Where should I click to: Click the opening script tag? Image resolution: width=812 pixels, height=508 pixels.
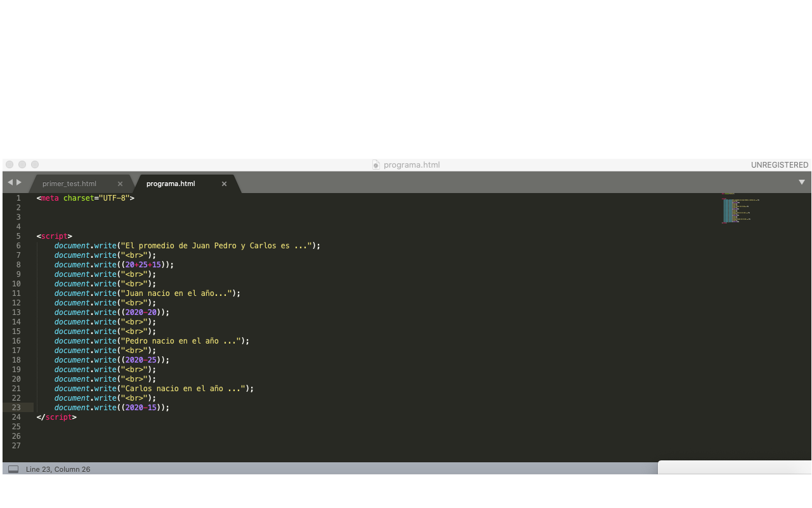coord(55,236)
